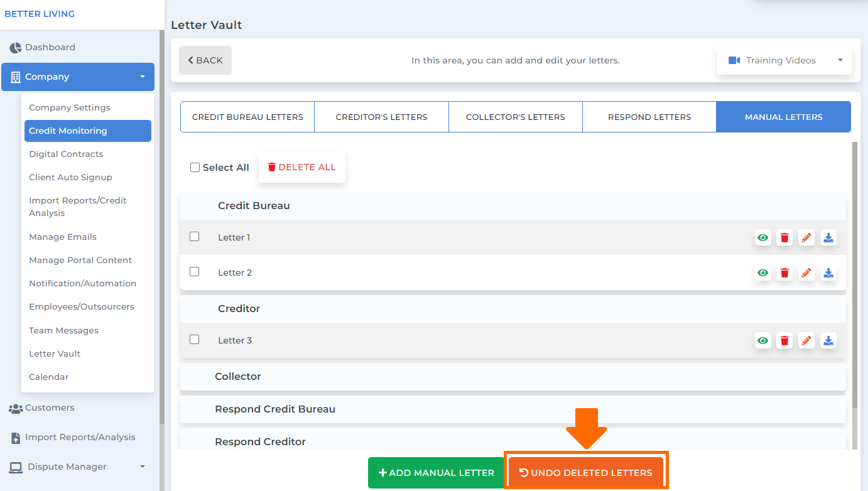868x491 pixels.
Task: Click the Dispute Manager laptop icon
Action: tap(16, 467)
